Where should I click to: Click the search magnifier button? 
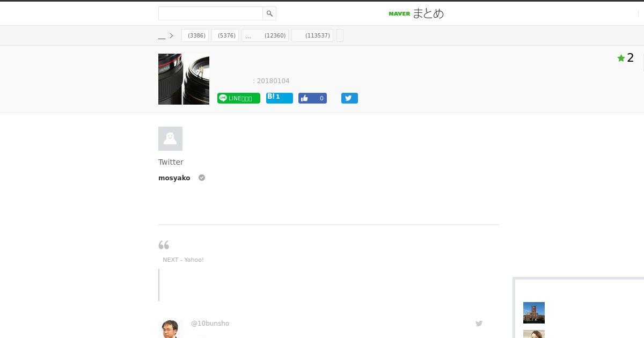[x=269, y=13]
